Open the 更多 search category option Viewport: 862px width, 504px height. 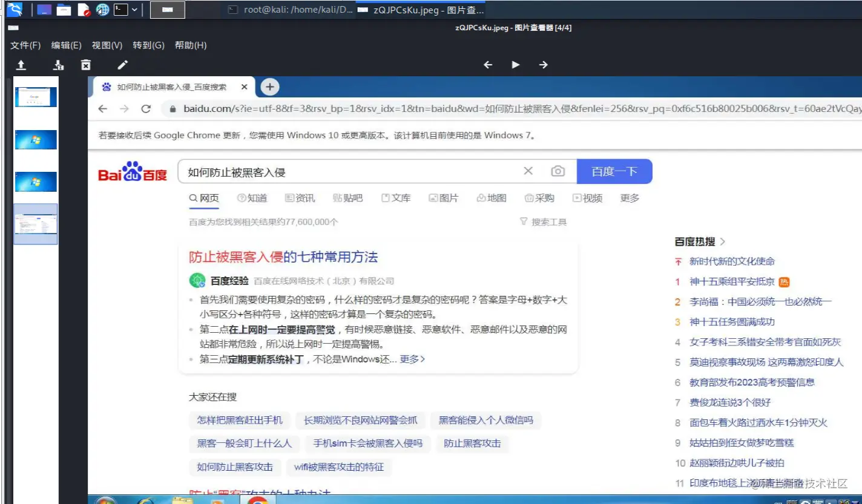630,198
